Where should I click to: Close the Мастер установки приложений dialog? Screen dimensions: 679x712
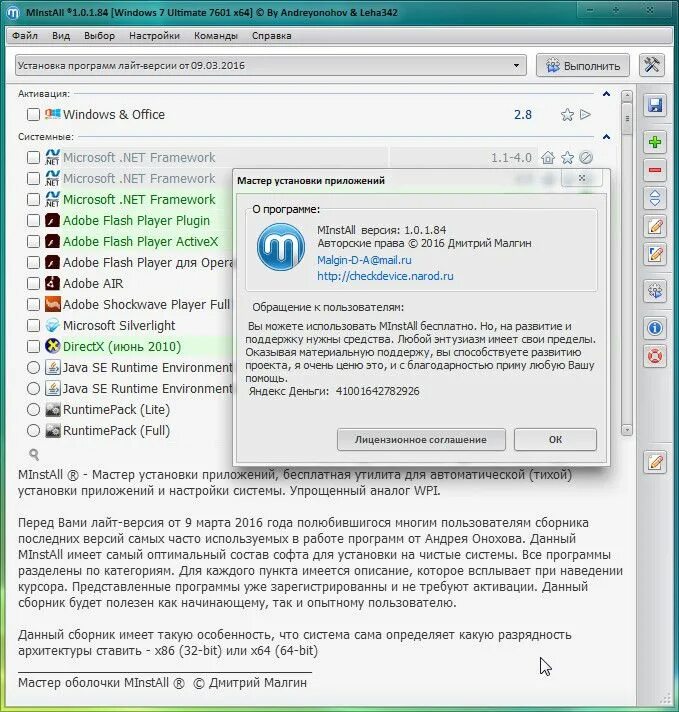(x=582, y=178)
